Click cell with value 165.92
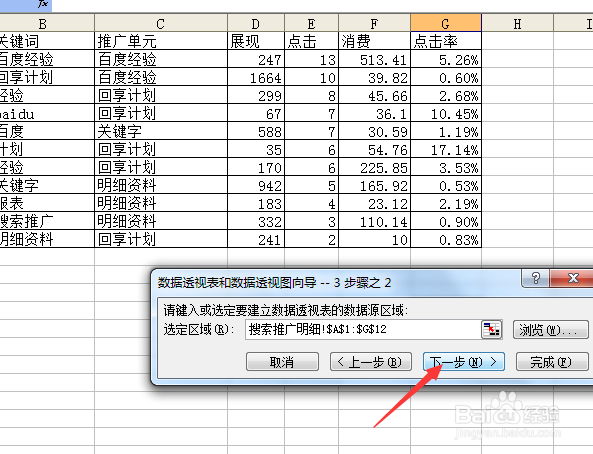Image resolution: width=593 pixels, height=454 pixels. pyautogui.click(x=374, y=185)
